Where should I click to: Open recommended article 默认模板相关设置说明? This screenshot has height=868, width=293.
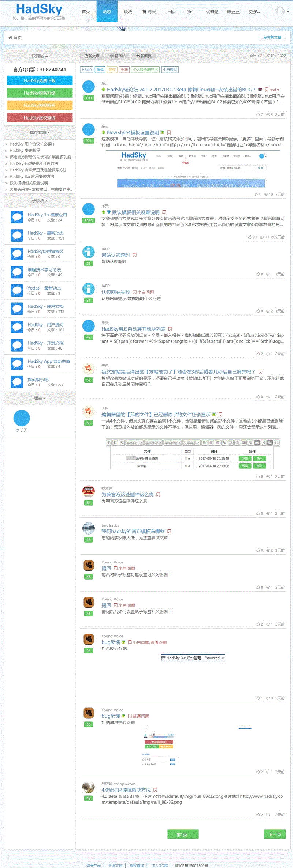29,183
